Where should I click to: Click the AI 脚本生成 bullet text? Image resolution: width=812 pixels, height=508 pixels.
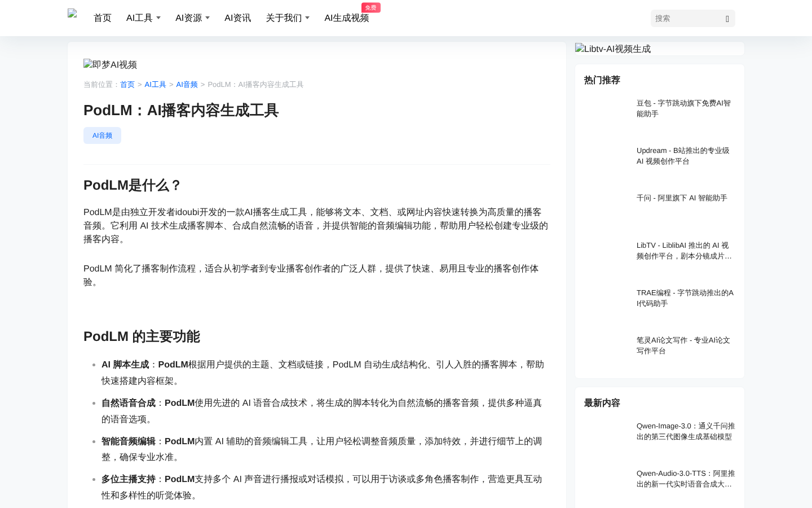(125, 365)
